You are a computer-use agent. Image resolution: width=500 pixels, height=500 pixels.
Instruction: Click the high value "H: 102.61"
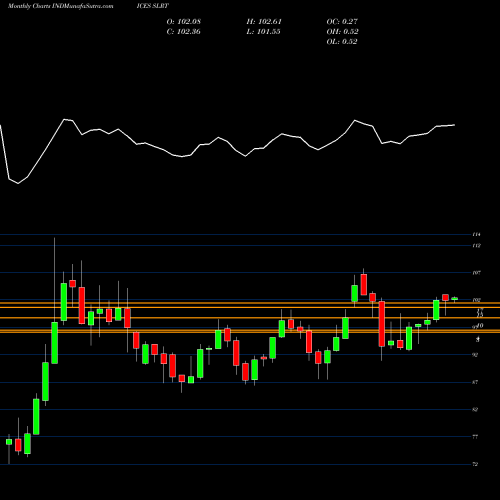coord(264,22)
